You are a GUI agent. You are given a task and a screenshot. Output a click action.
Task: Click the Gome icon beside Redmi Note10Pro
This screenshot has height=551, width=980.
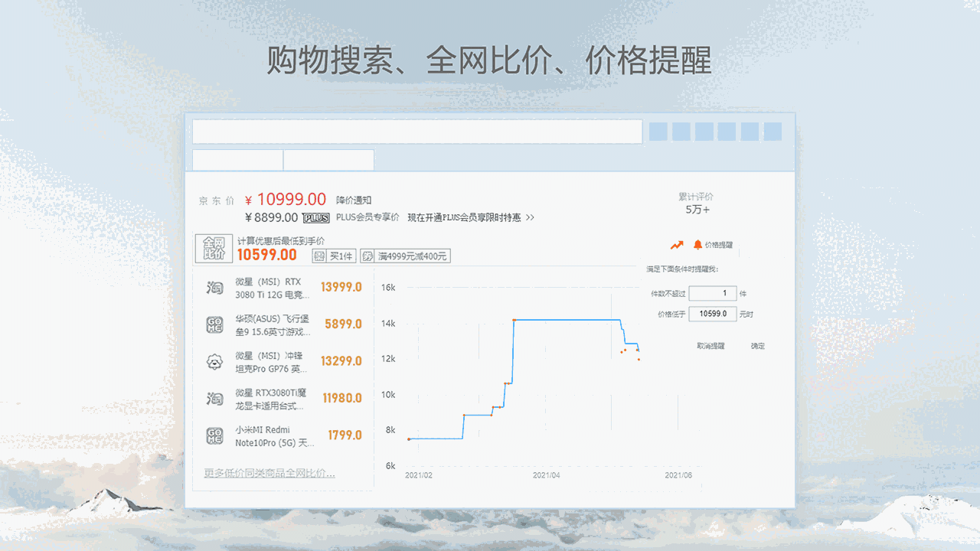pos(214,435)
